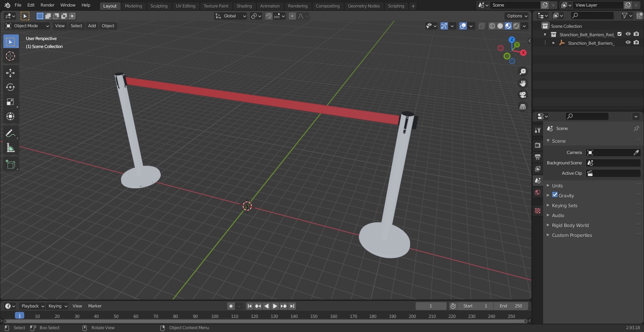Open the Add menu in viewport header
This screenshot has width=644, height=332.
point(92,26)
